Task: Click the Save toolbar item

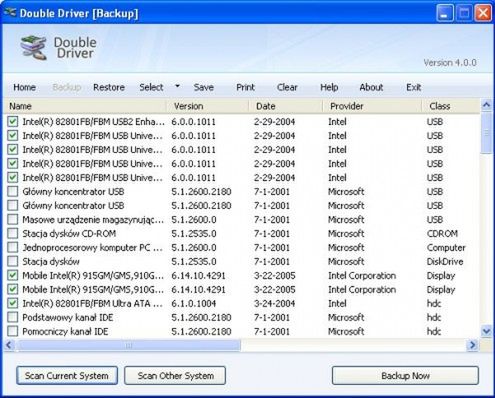Action: coord(204,87)
